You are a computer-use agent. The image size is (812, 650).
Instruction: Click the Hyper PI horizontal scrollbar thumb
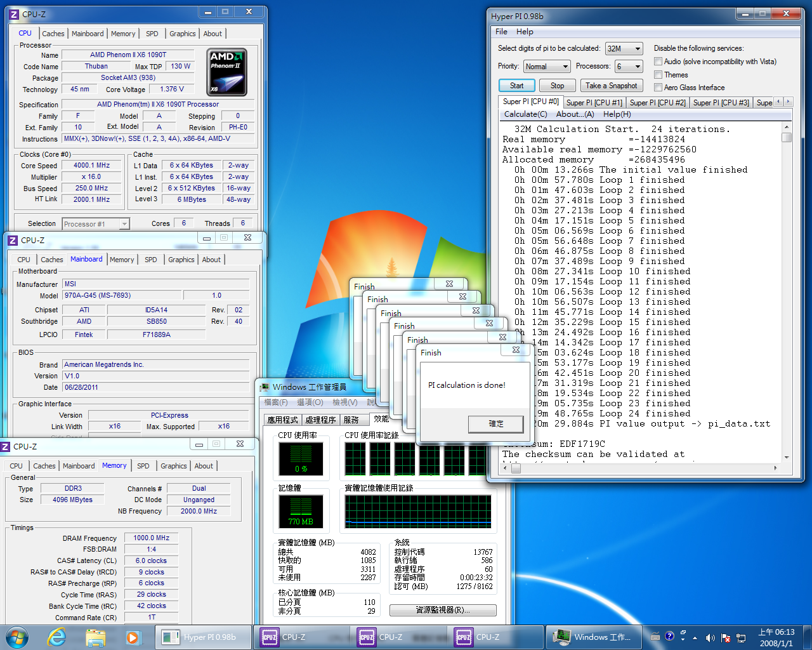click(x=516, y=468)
